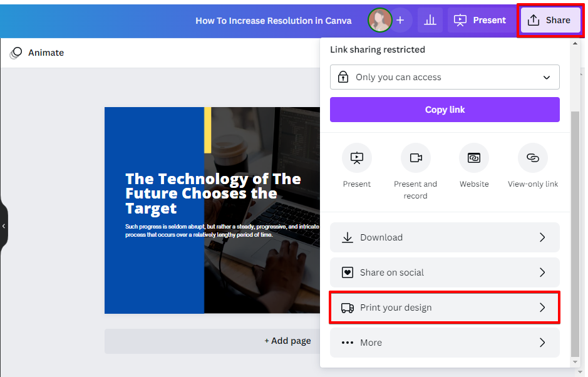Expand the Download option chevron
588x377 pixels.
pos(542,237)
